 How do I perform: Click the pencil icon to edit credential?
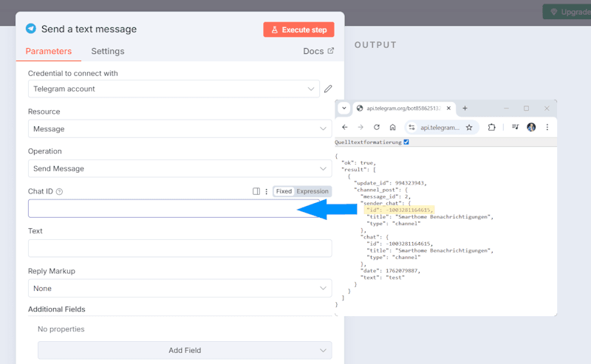point(328,89)
